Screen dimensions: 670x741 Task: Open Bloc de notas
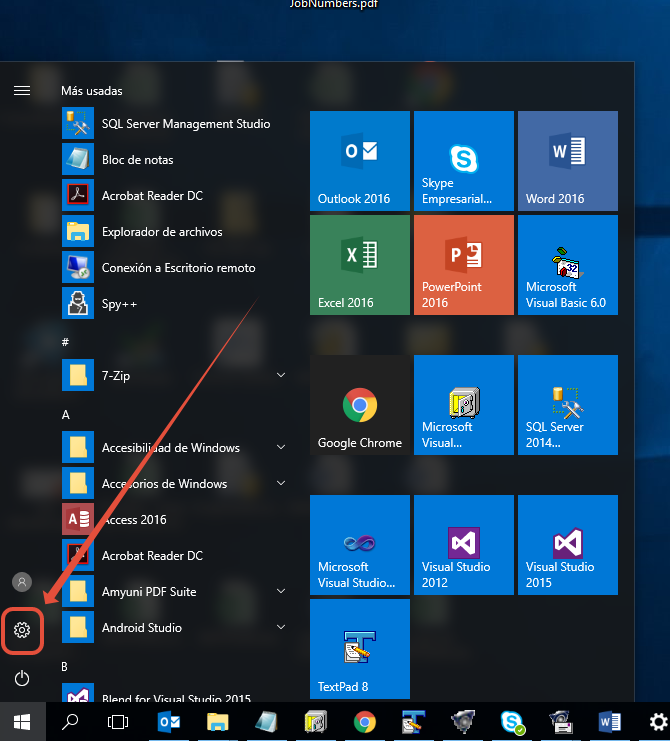coord(176,160)
